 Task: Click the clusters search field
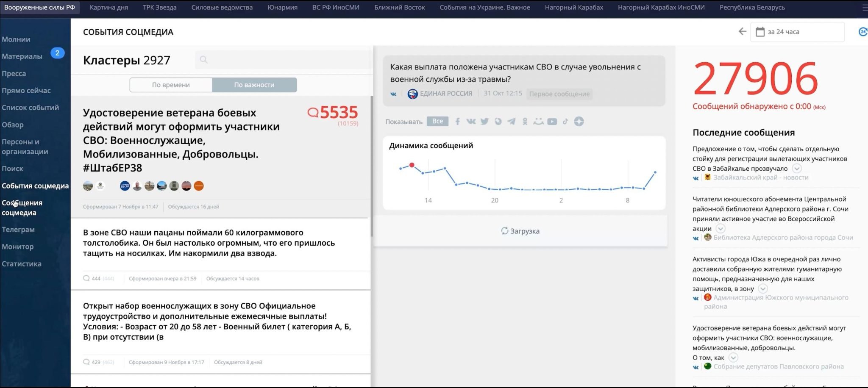[x=284, y=60]
